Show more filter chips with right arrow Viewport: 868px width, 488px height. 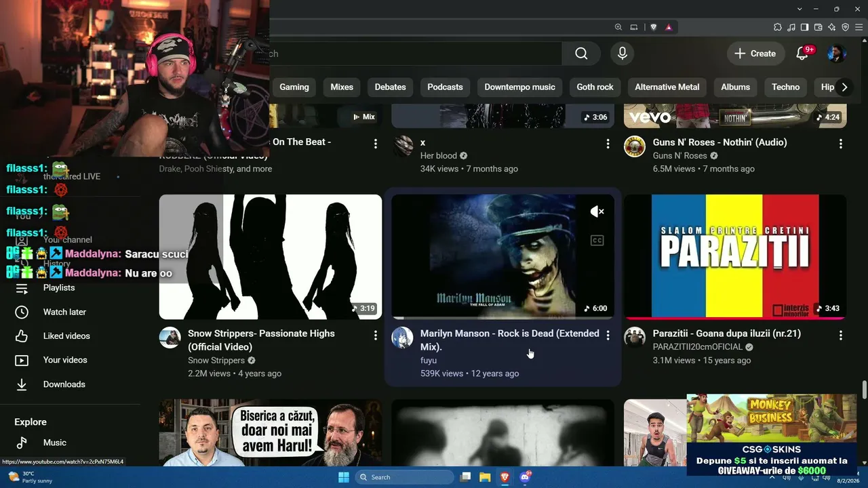(844, 87)
